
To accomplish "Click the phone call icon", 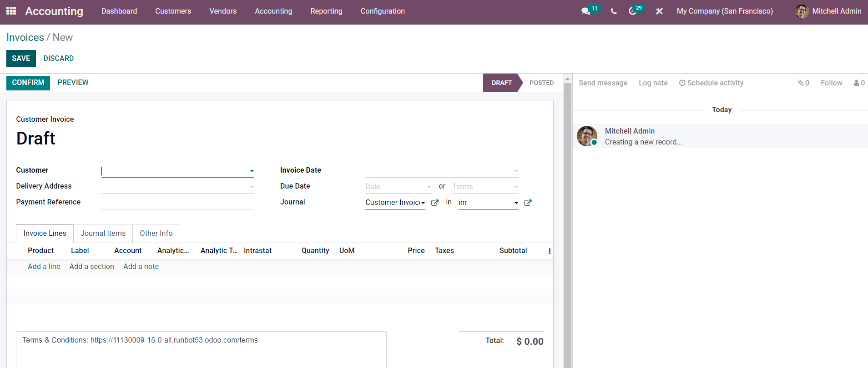I will click(x=614, y=11).
